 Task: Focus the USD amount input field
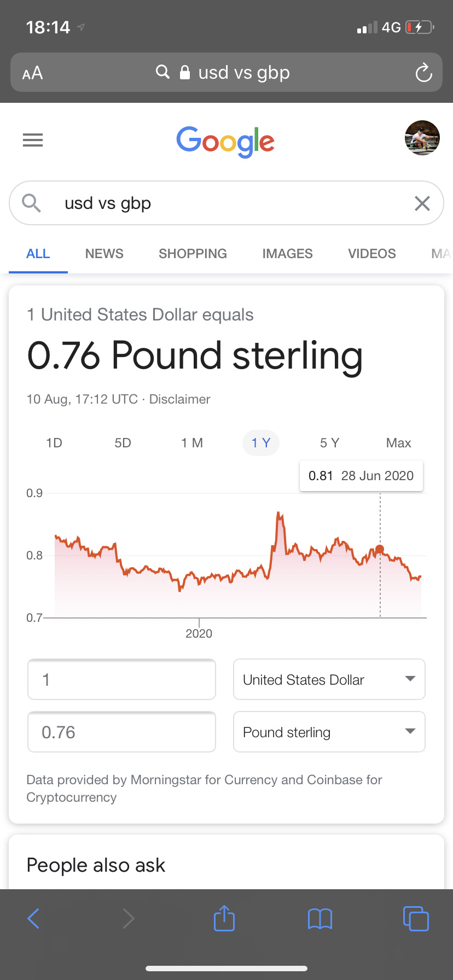121,679
